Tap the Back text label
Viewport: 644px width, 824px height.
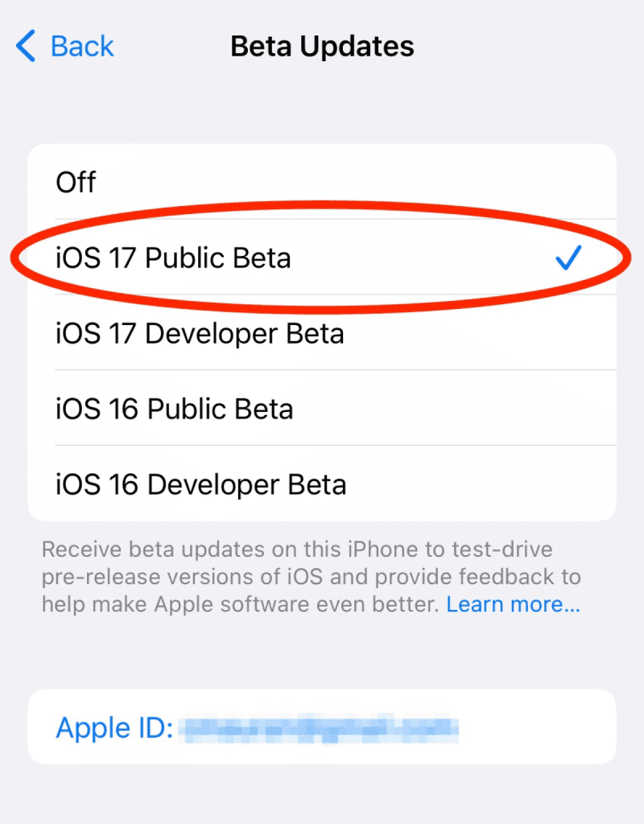pos(82,47)
